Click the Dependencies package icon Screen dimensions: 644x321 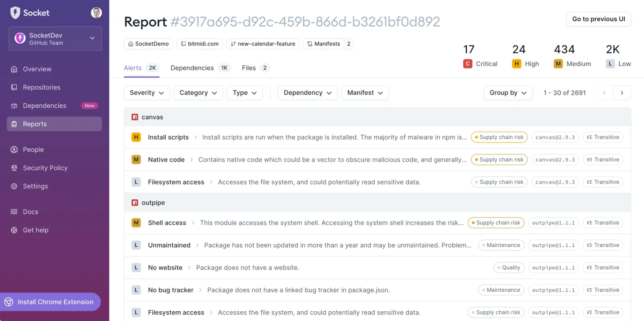tap(14, 106)
